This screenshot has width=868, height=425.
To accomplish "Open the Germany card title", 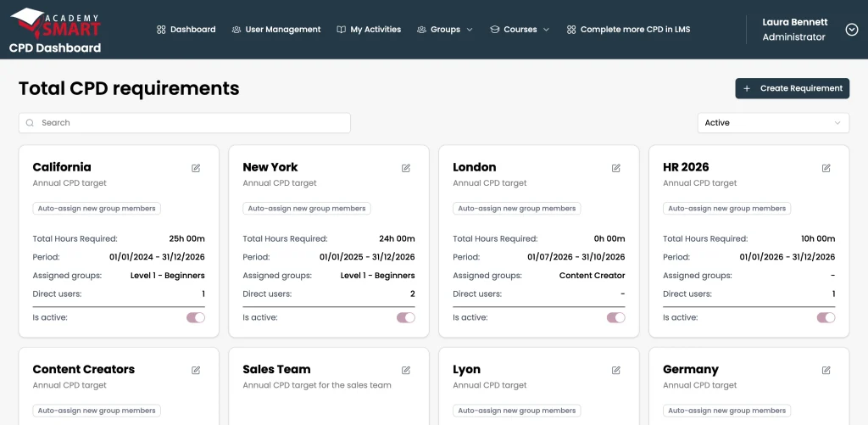I will tap(691, 369).
